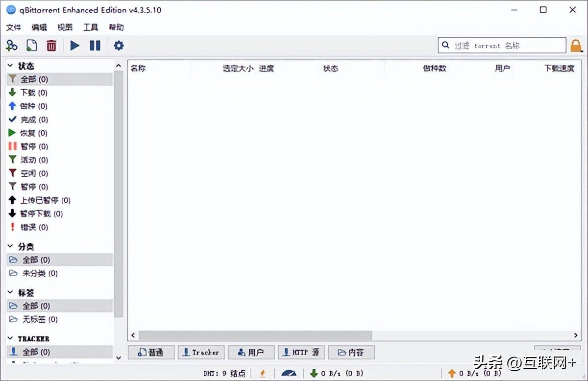Viewport: 588px width, 381px height.
Task: Filter by 错误 (0) status
Action: coord(59,227)
